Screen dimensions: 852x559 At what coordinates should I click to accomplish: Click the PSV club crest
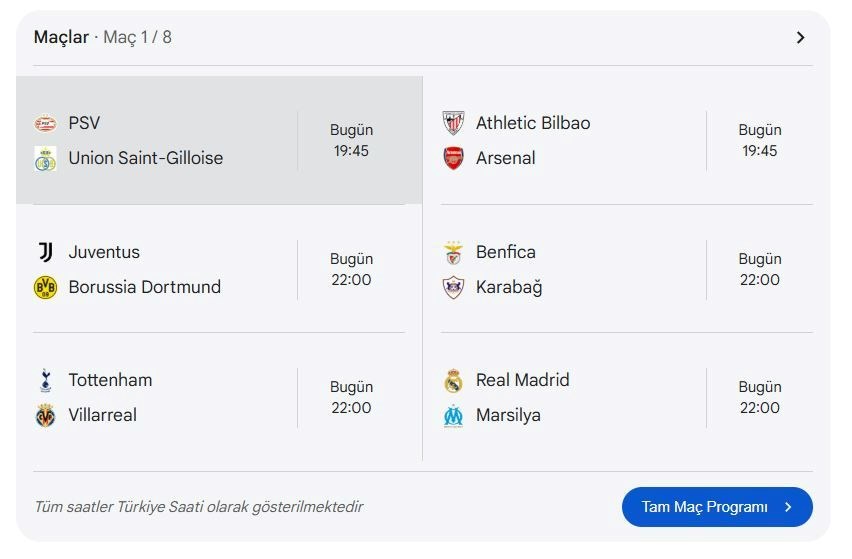tap(45, 123)
